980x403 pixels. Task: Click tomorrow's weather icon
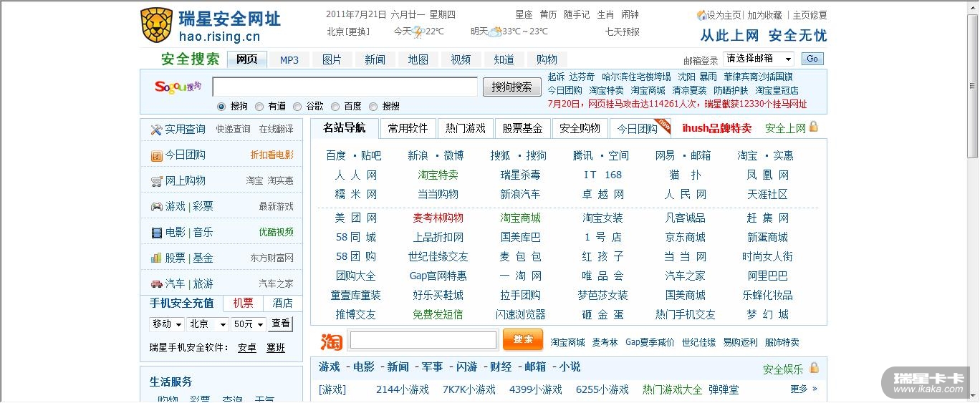(495, 31)
